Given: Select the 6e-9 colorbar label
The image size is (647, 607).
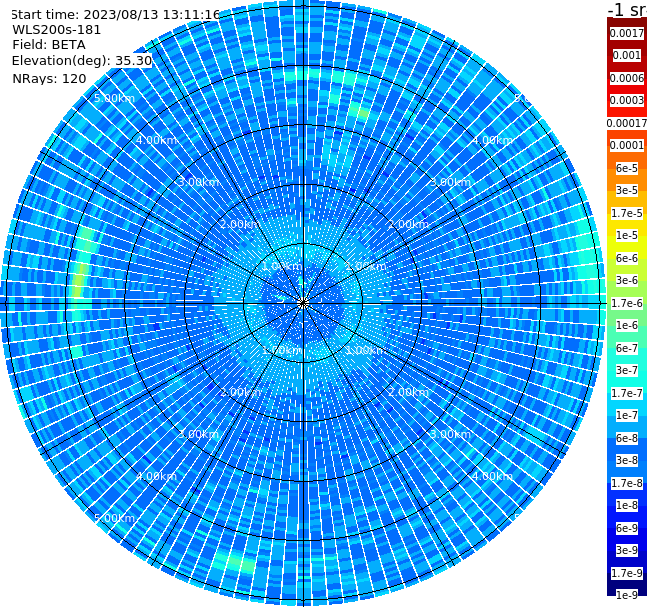Looking at the screenshot, I should (x=627, y=528).
